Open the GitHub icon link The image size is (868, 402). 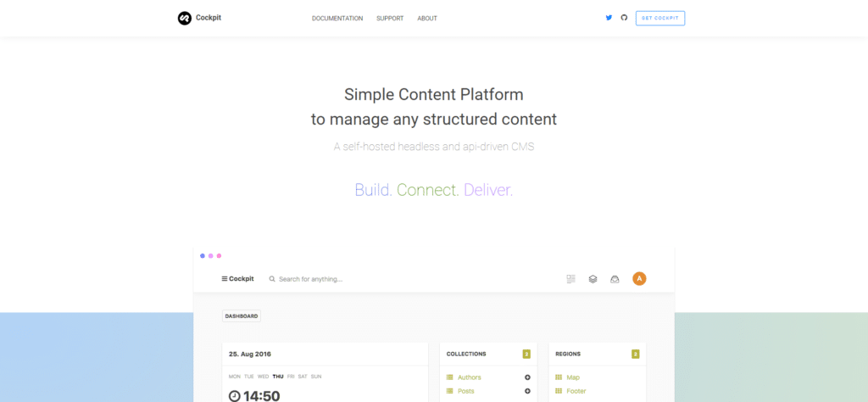[624, 18]
